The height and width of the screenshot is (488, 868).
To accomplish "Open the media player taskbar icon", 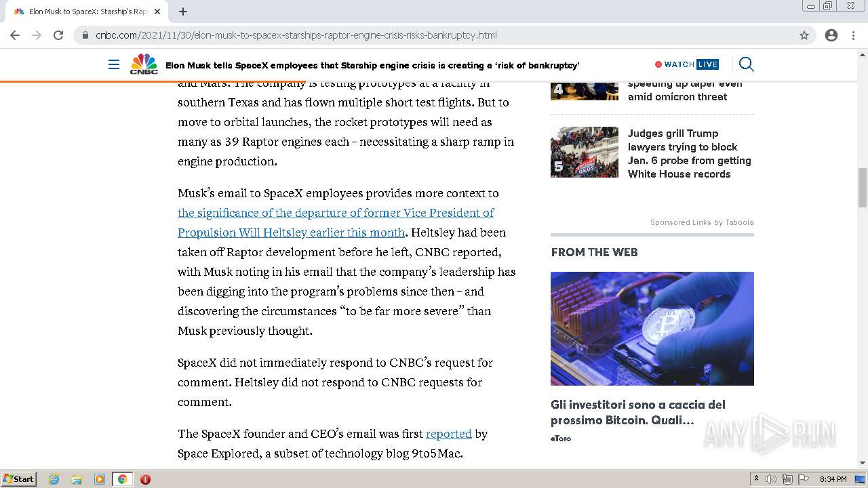I will coord(100,479).
